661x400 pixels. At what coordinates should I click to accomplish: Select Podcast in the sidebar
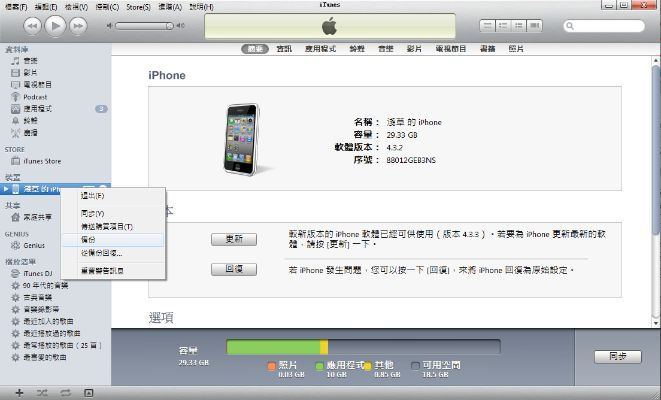click(x=35, y=97)
